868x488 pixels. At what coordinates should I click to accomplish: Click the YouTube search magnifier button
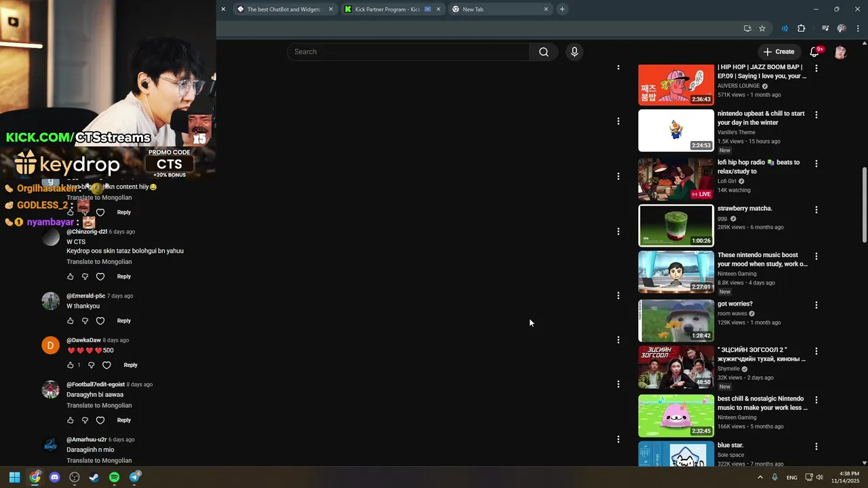(543, 52)
